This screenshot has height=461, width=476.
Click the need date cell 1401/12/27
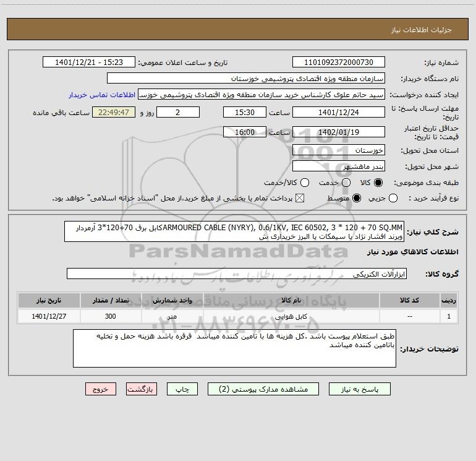click(x=49, y=316)
